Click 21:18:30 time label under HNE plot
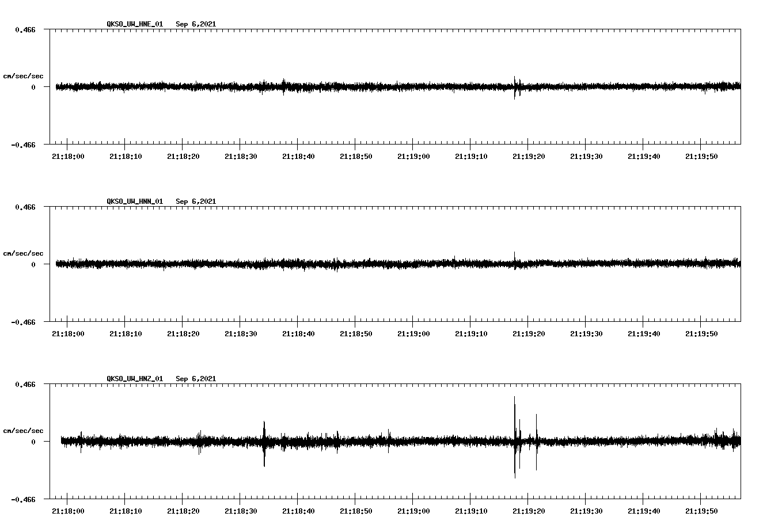Image resolution: width=782 pixels, height=532 pixels. (x=241, y=157)
